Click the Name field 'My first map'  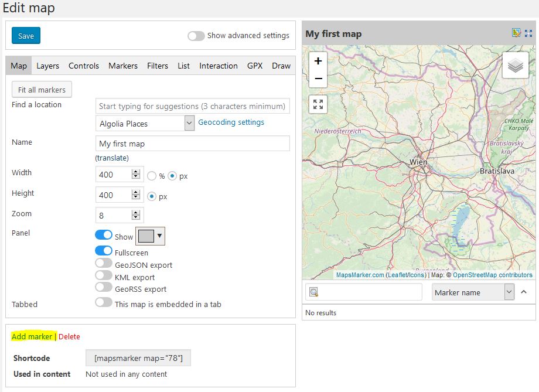click(x=193, y=144)
